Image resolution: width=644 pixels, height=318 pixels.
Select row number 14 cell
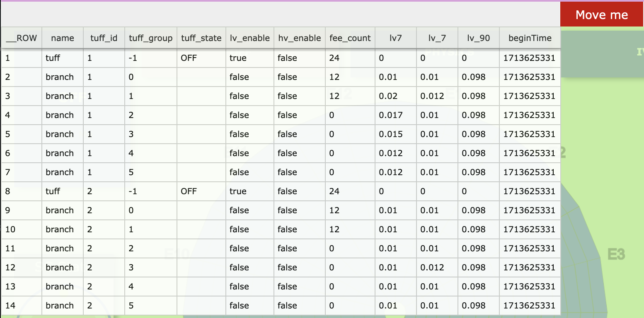tap(21, 306)
